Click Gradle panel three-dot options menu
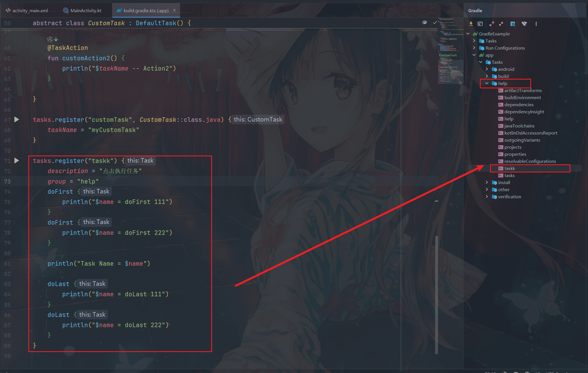The image size is (588, 373). tap(536, 24)
